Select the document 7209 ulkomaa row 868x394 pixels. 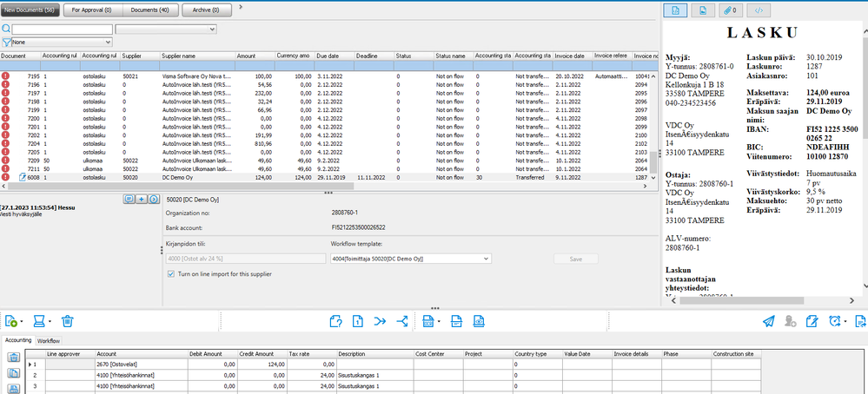(x=327, y=161)
